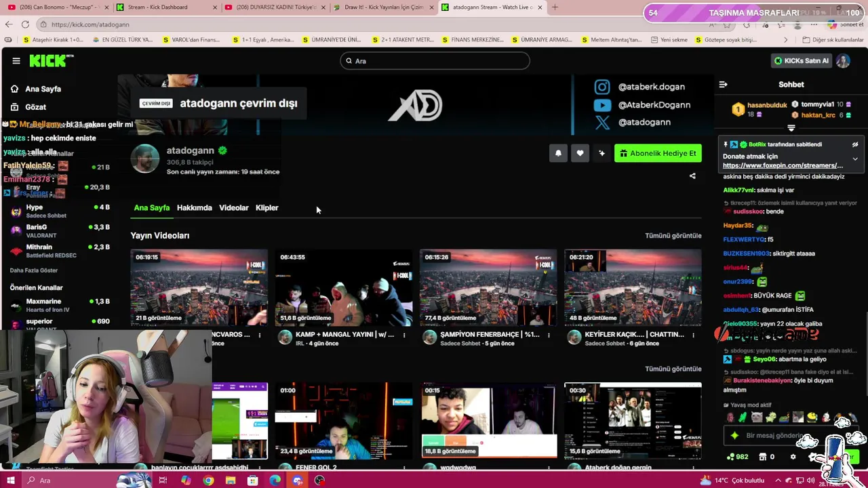Image resolution: width=868 pixels, height=488 pixels.
Task: Open Gözat in the sidebar
Action: (28, 107)
